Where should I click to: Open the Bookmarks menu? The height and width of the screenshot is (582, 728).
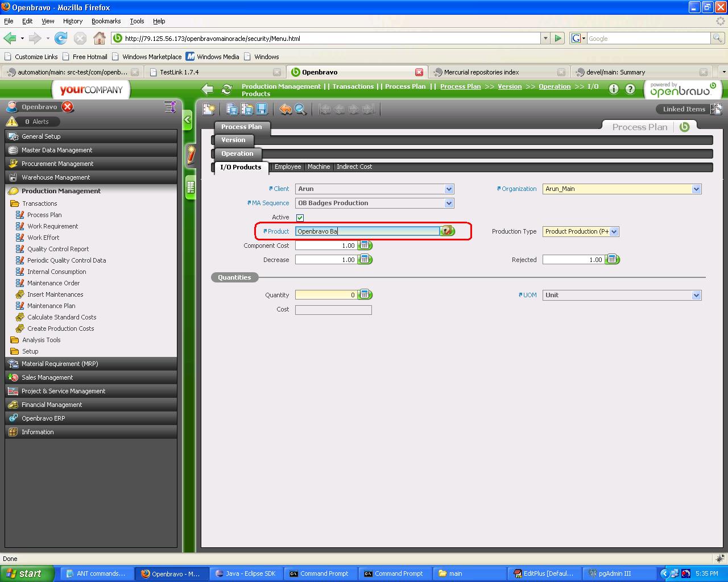(106, 21)
